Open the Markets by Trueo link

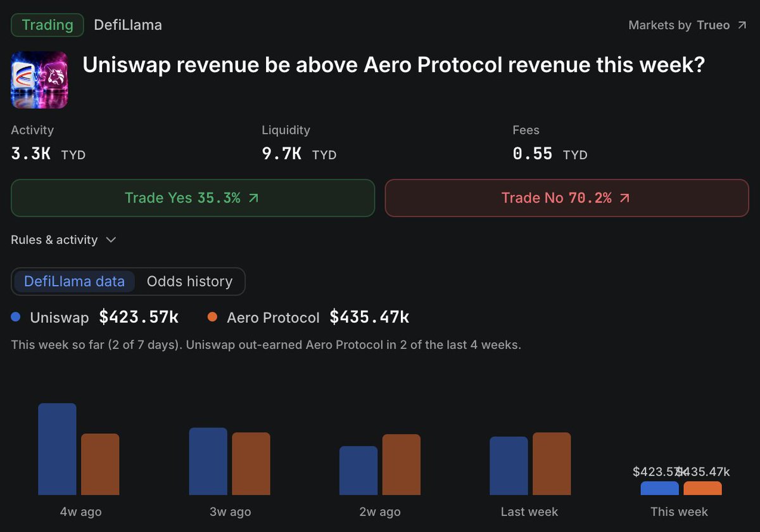click(688, 25)
